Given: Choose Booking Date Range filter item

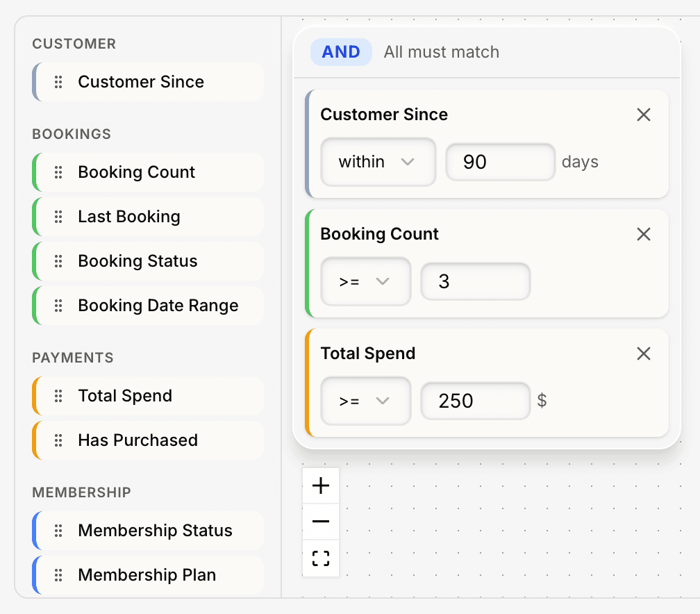Looking at the screenshot, I should tap(158, 306).
